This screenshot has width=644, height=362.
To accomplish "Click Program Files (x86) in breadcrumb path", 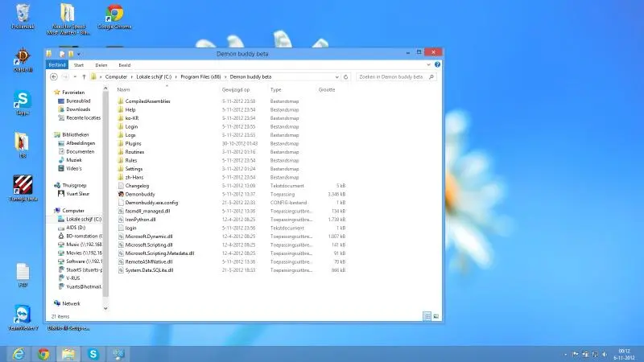I will [x=202, y=76].
